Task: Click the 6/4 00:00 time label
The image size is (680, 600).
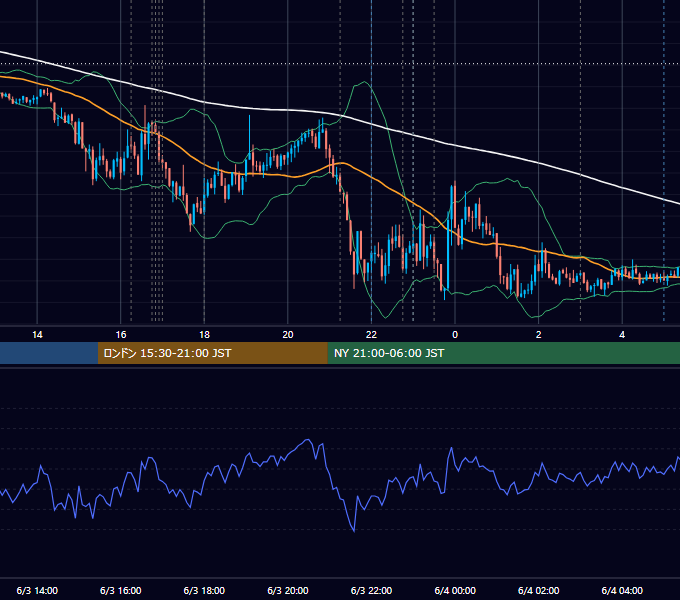Action: [455, 590]
